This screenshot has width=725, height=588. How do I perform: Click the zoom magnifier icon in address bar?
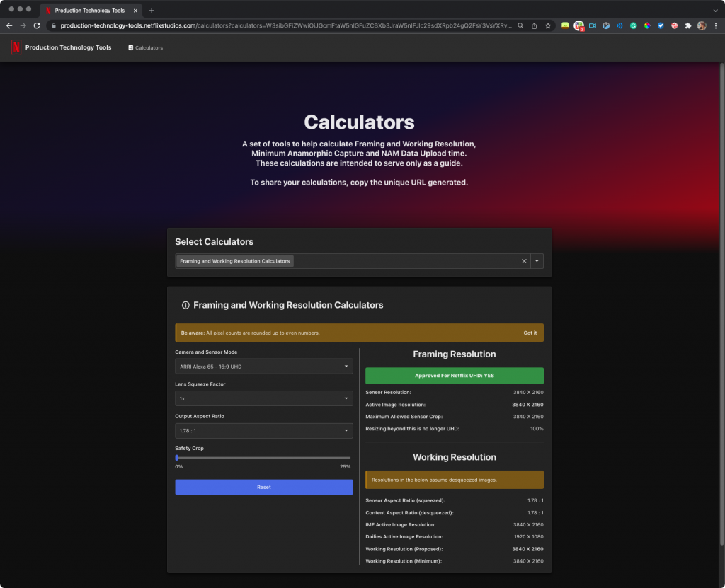click(520, 26)
